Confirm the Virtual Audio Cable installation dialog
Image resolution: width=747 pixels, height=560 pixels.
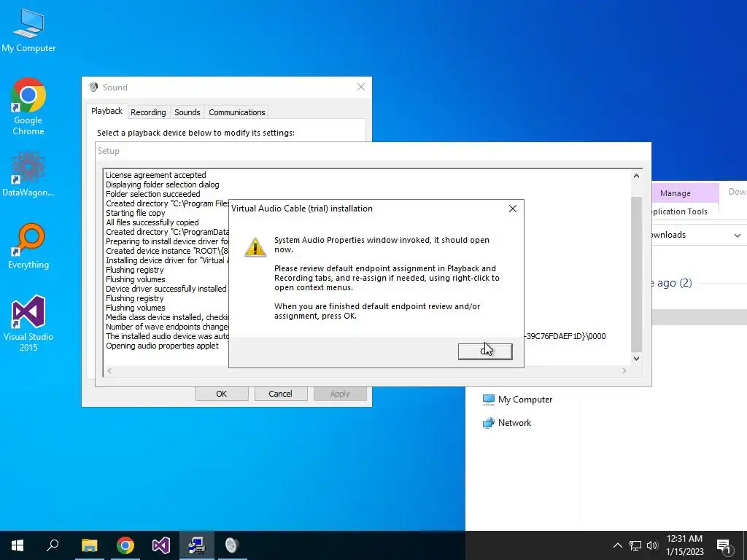click(485, 351)
